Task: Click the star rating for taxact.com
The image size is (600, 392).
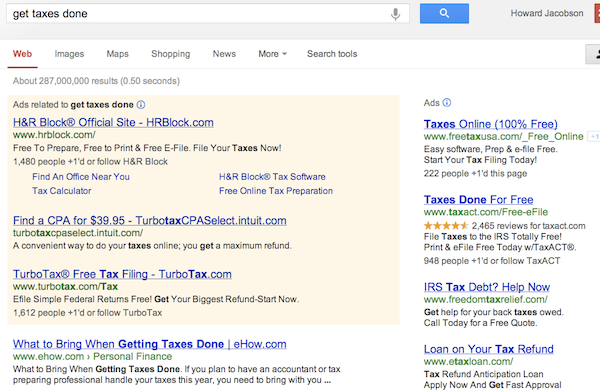Action: click(x=446, y=225)
